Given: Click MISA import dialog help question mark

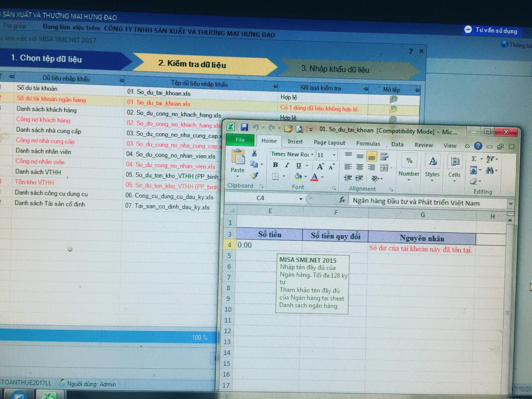Looking at the screenshot, I should pyautogui.click(x=410, y=51).
